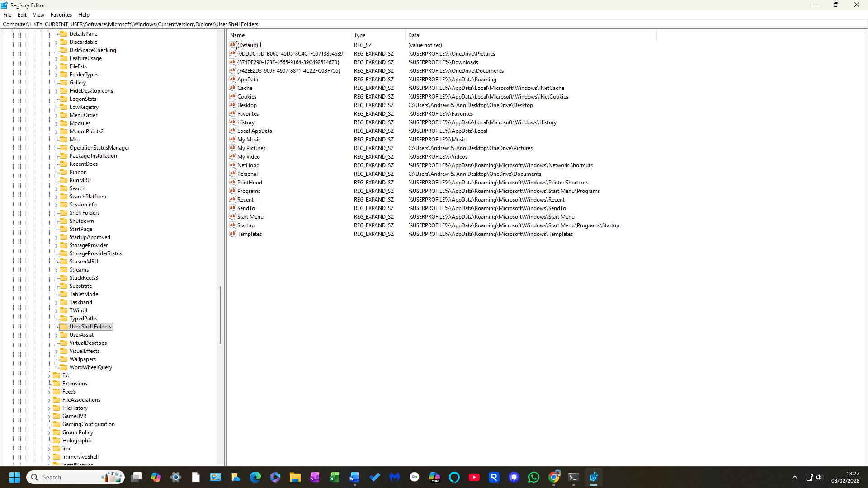Expand the UserAssist key chevron
Viewport: 868px width, 488px height.
tap(57, 335)
